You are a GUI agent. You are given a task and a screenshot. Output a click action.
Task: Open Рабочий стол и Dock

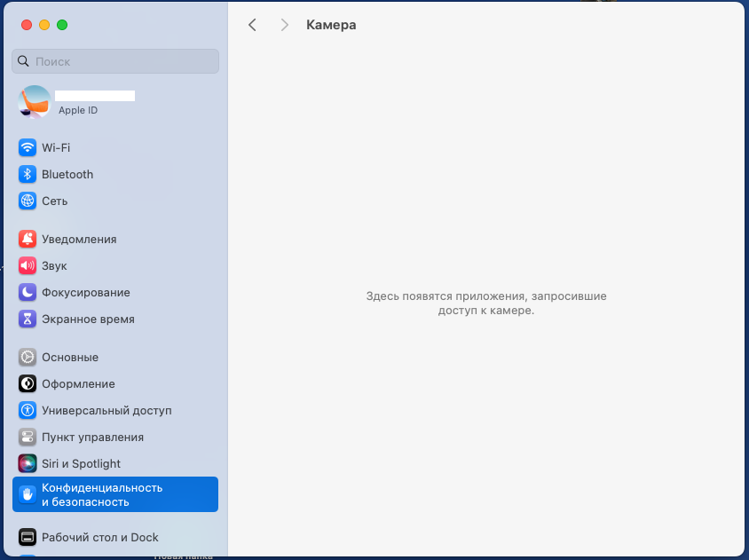tap(99, 537)
